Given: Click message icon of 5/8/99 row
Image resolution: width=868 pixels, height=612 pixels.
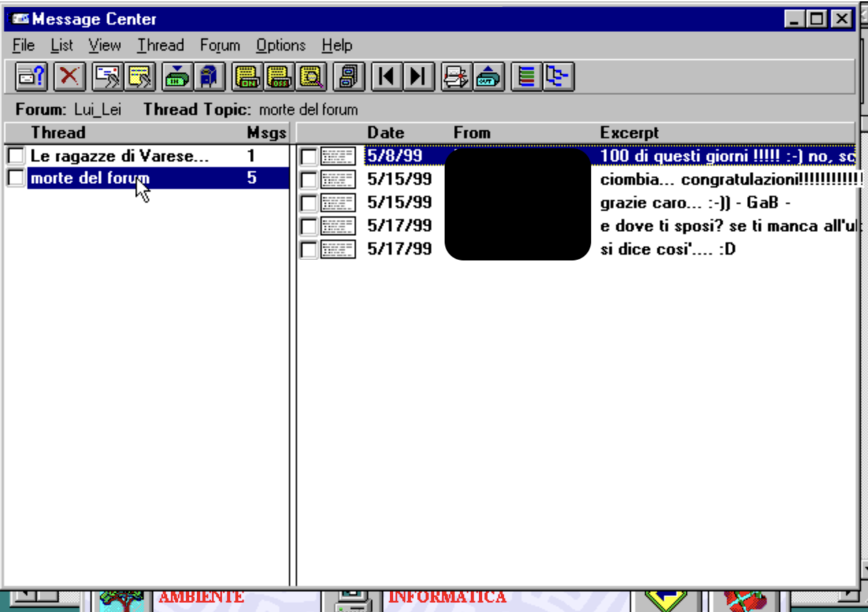Looking at the screenshot, I should pyautogui.click(x=338, y=157).
